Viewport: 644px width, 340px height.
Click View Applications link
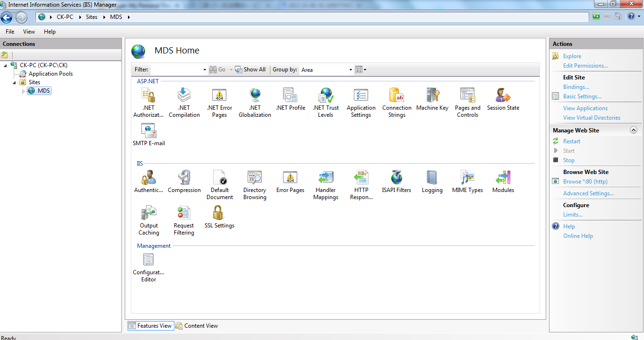point(585,108)
